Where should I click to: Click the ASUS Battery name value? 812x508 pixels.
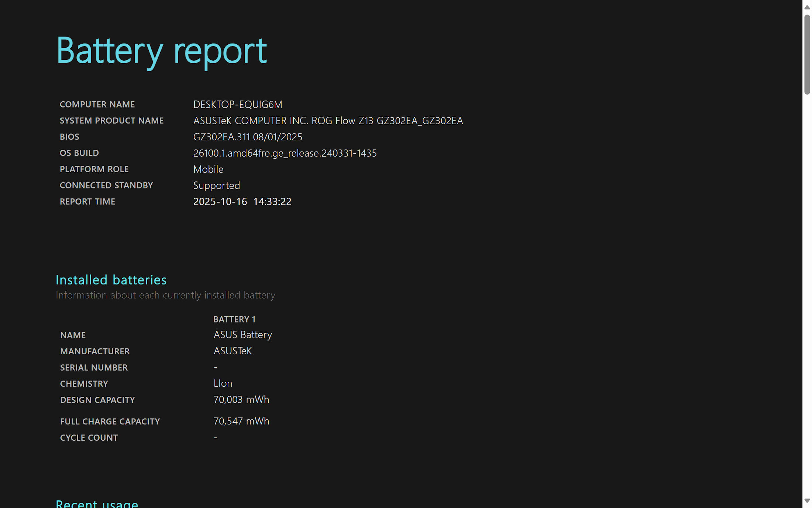242,335
